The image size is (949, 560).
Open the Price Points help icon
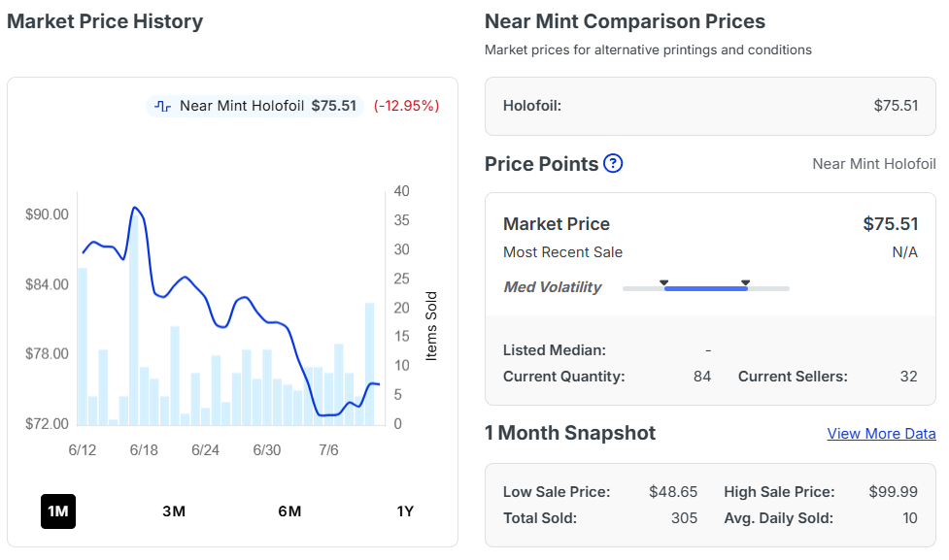613,163
